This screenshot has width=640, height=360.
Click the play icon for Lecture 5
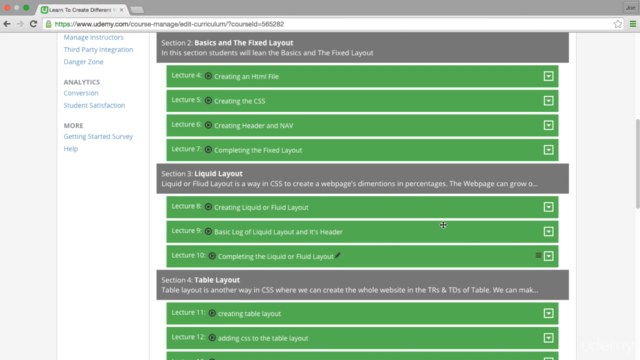(x=208, y=100)
